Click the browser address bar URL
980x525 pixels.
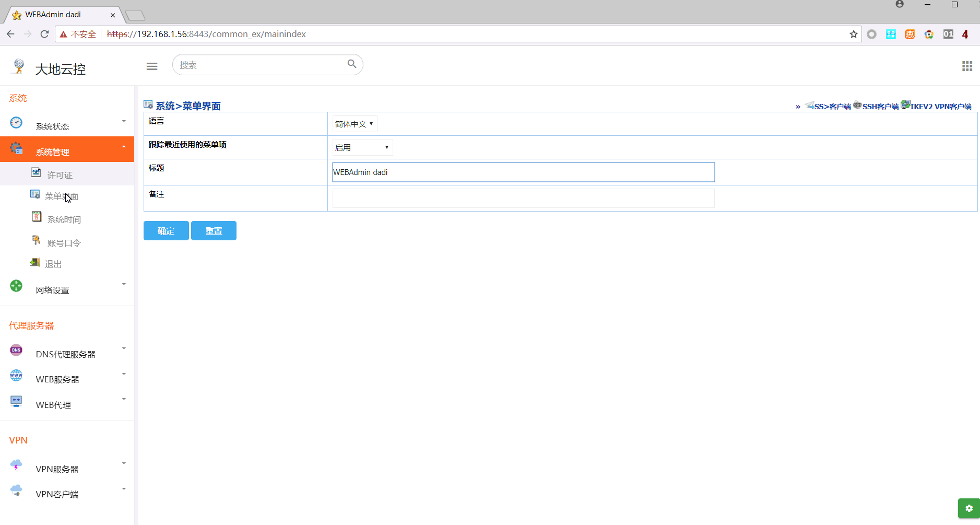[206, 34]
